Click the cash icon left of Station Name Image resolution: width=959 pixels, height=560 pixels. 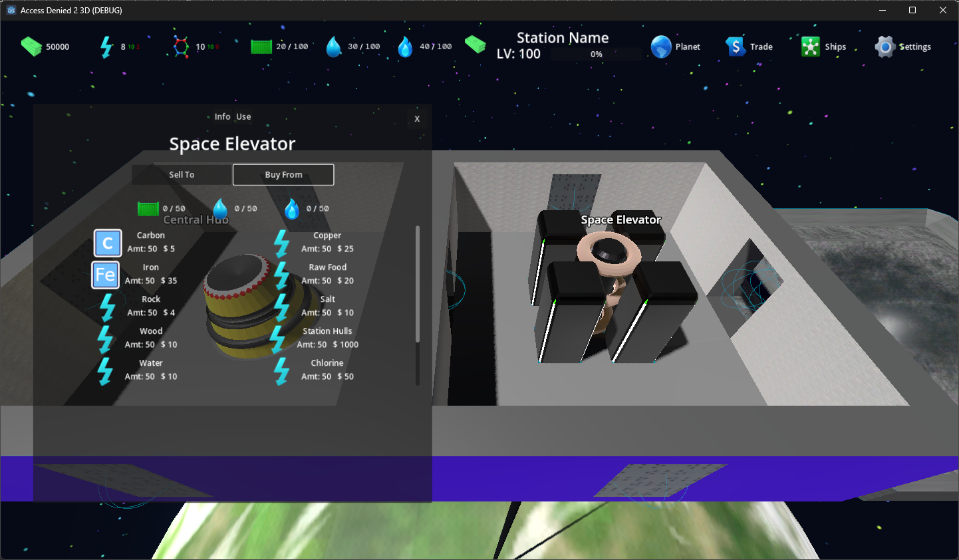click(476, 45)
